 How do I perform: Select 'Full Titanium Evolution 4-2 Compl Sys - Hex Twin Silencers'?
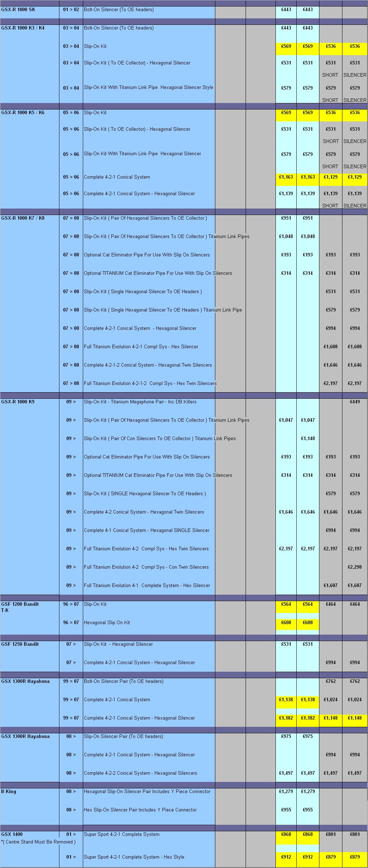tap(146, 549)
